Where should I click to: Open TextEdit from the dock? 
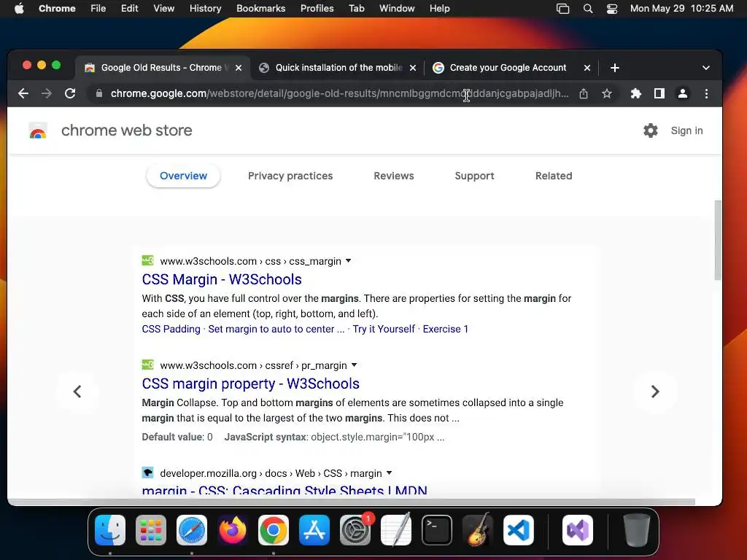tap(396, 530)
